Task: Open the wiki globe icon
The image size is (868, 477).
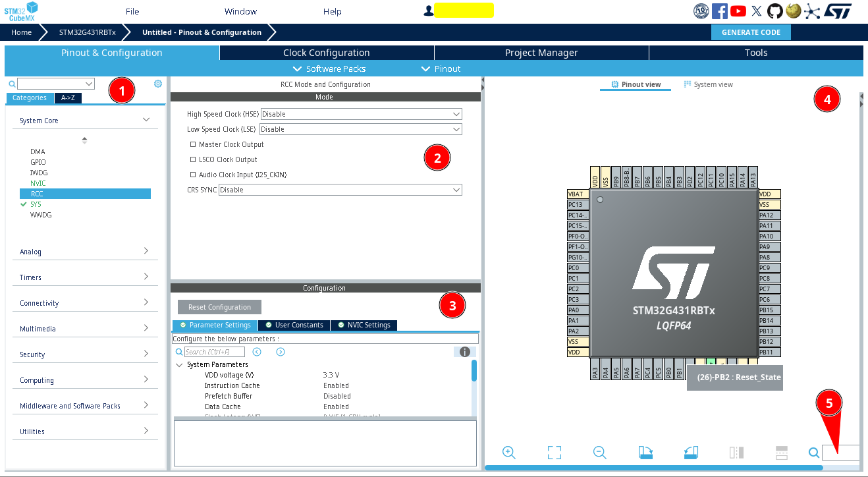Action: click(x=794, y=11)
